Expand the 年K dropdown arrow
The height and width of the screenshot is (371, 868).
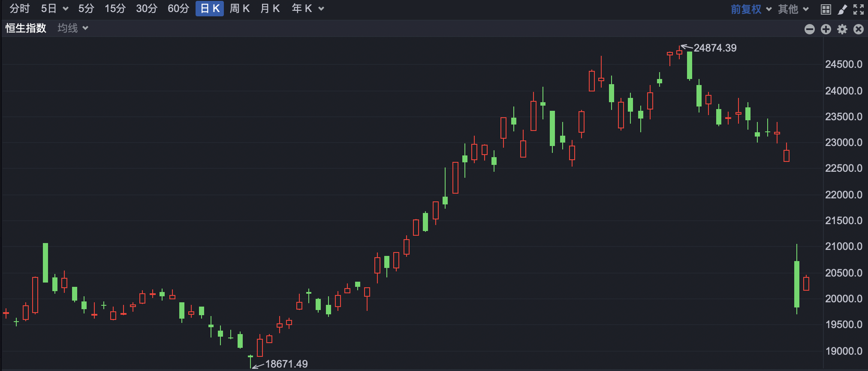[321, 9]
